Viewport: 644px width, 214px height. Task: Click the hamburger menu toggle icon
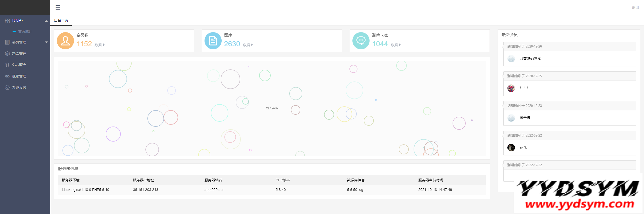pyautogui.click(x=58, y=7)
